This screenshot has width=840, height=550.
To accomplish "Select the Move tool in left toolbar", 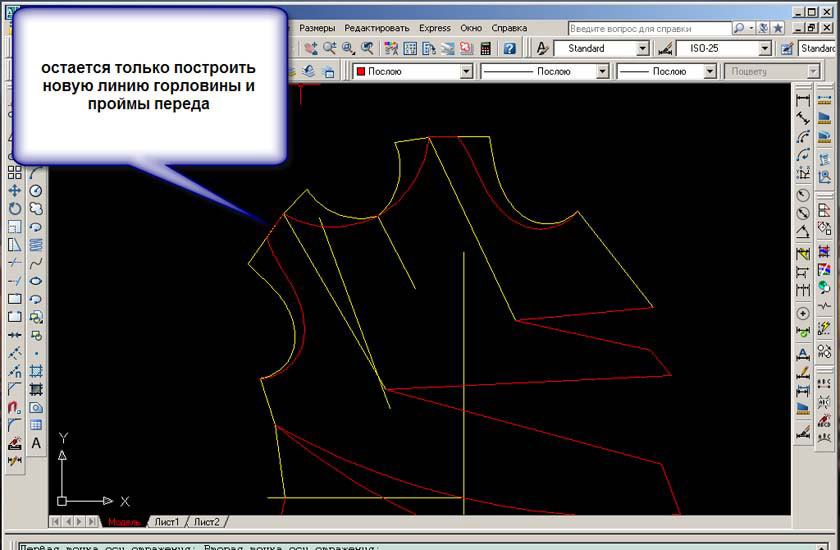I will [x=15, y=190].
